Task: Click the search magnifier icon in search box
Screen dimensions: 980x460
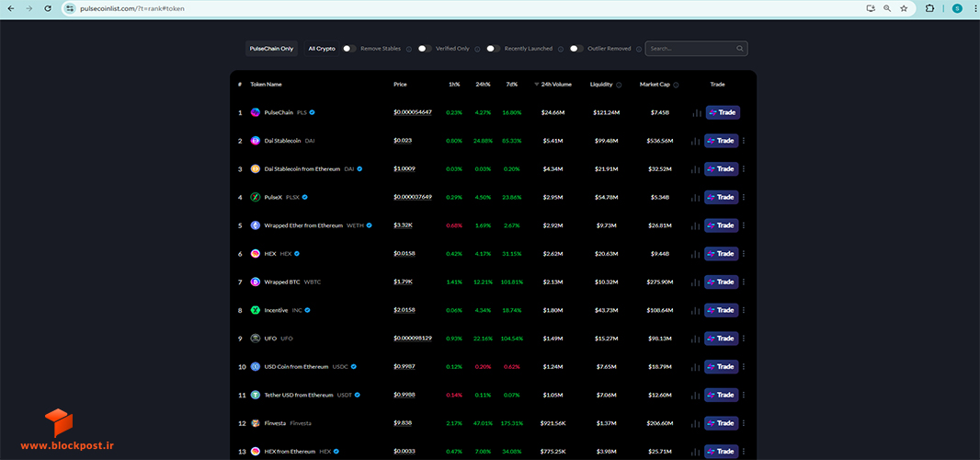Action: click(740, 48)
